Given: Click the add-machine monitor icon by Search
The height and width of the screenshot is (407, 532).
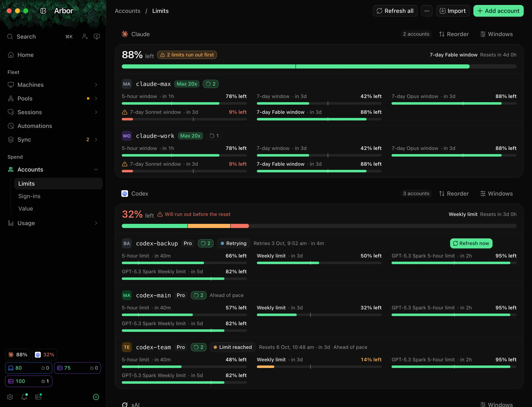Looking at the screenshot, I should point(97,37).
